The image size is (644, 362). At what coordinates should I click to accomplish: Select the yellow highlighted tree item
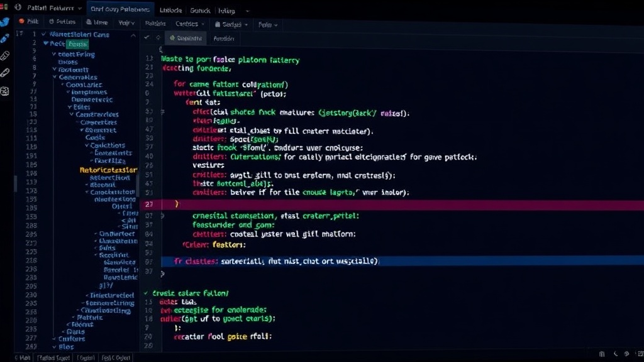pyautogui.click(x=108, y=170)
